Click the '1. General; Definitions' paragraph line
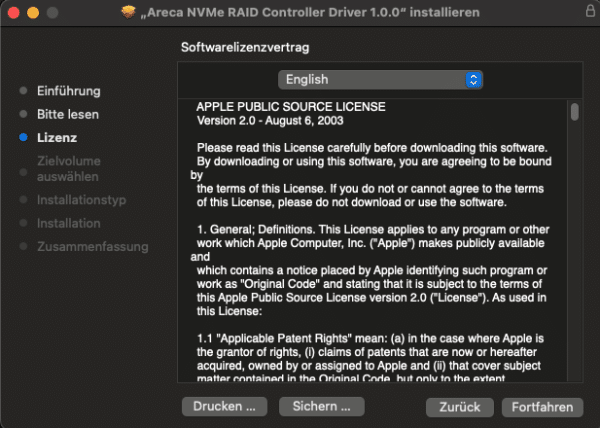This screenshot has width=600, height=428. pos(373,229)
